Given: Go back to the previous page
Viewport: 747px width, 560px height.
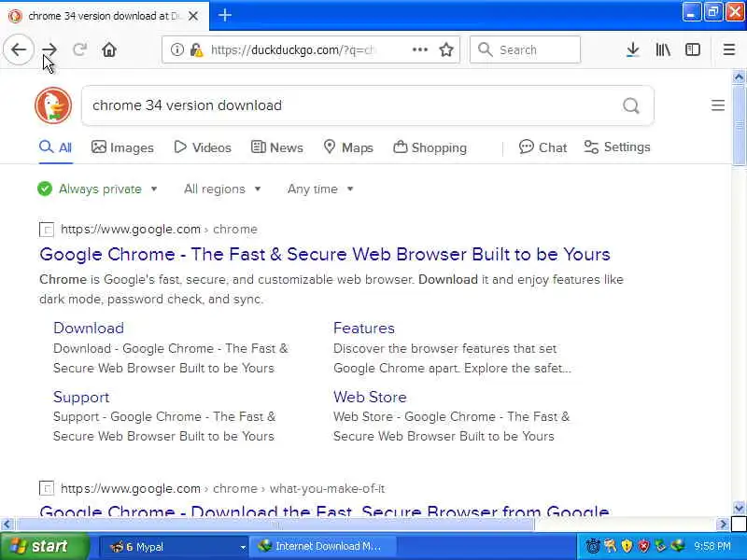Looking at the screenshot, I should pos(19,49).
